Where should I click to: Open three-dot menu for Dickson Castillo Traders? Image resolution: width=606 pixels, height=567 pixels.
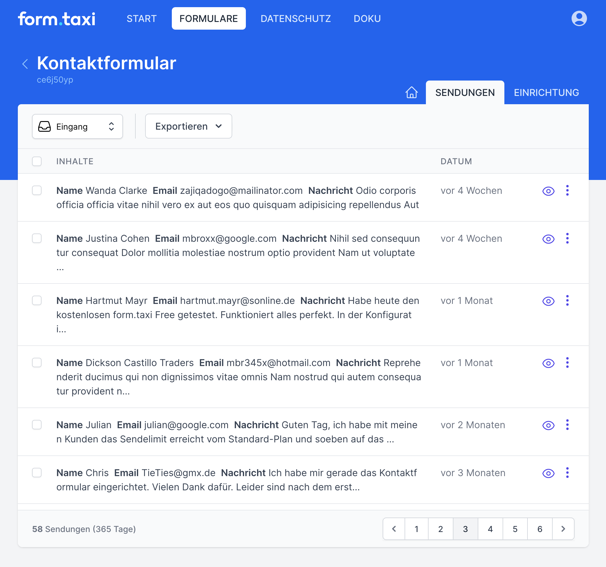(x=567, y=363)
